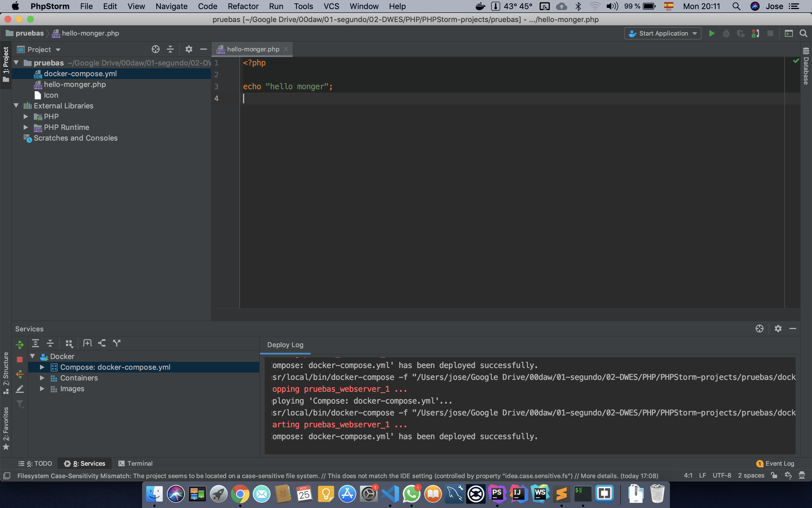Viewport: 812px width, 508px height.
Task: Open the Refactor menu
Action: [243, 6]
